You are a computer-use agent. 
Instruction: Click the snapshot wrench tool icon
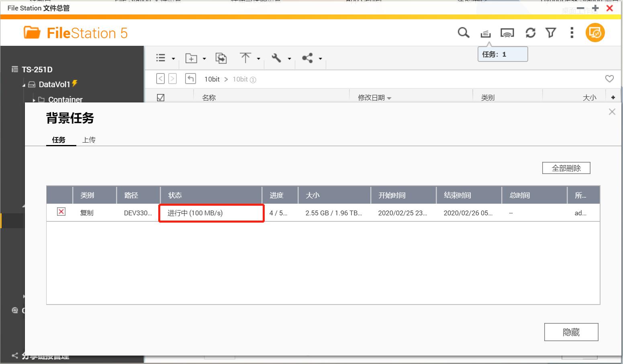pos(276,58)
